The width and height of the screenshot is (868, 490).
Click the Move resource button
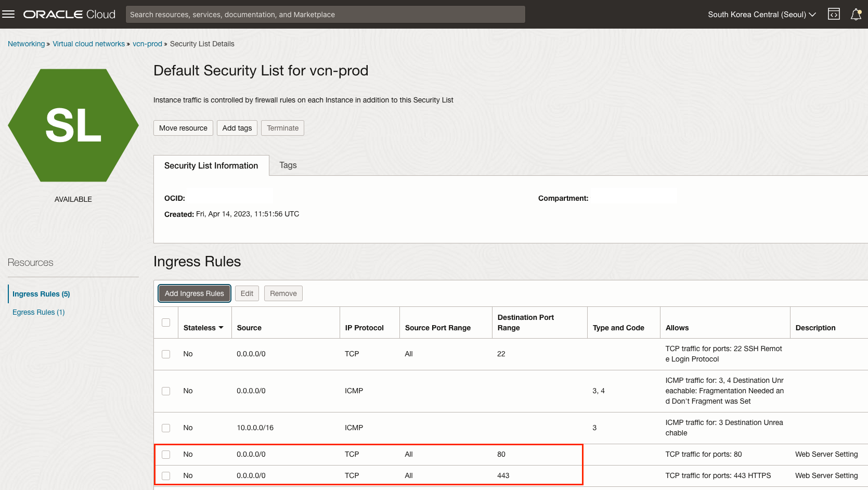tap(183, 128)
